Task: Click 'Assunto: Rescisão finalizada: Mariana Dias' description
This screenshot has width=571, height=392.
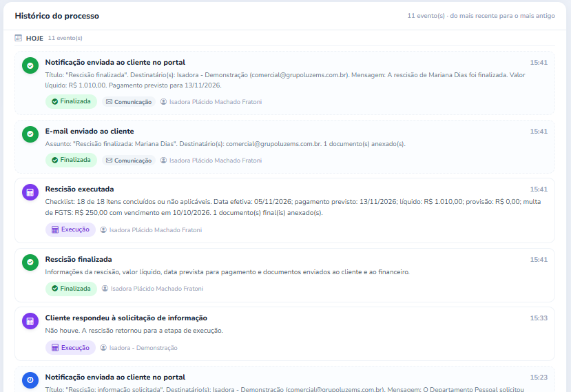Action: (x=225, y=144)
